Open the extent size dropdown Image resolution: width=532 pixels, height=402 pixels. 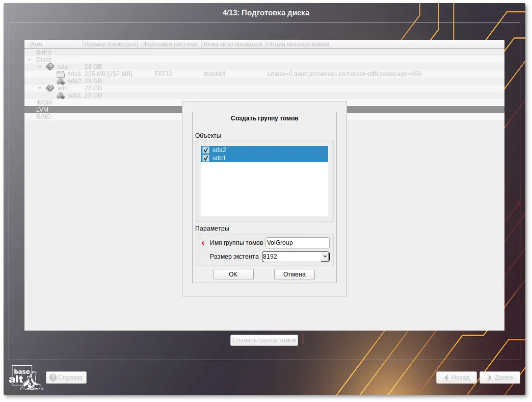tap(325, 257)
